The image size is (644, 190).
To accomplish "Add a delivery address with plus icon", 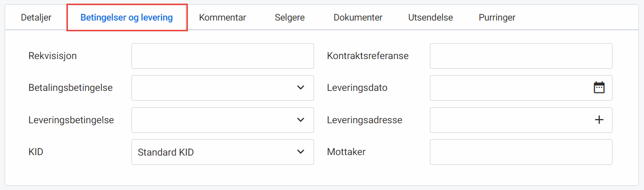I will point(599,120).
